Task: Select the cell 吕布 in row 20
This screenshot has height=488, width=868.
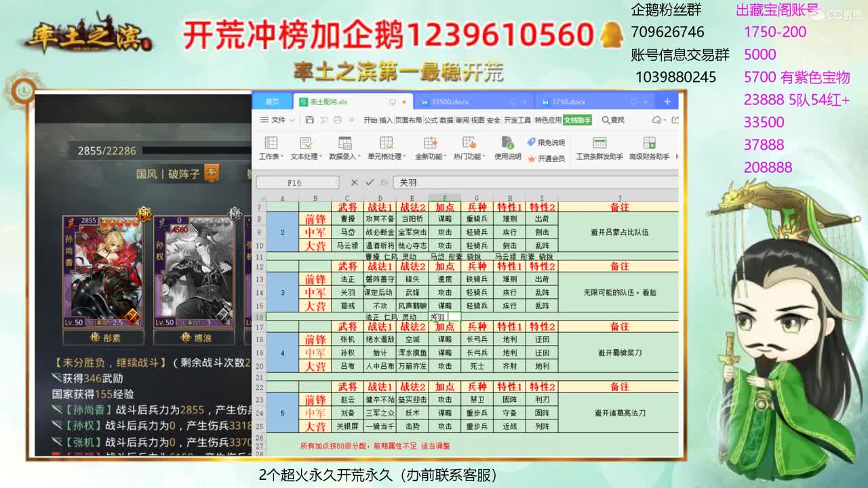Action: [x=347, y=366]
